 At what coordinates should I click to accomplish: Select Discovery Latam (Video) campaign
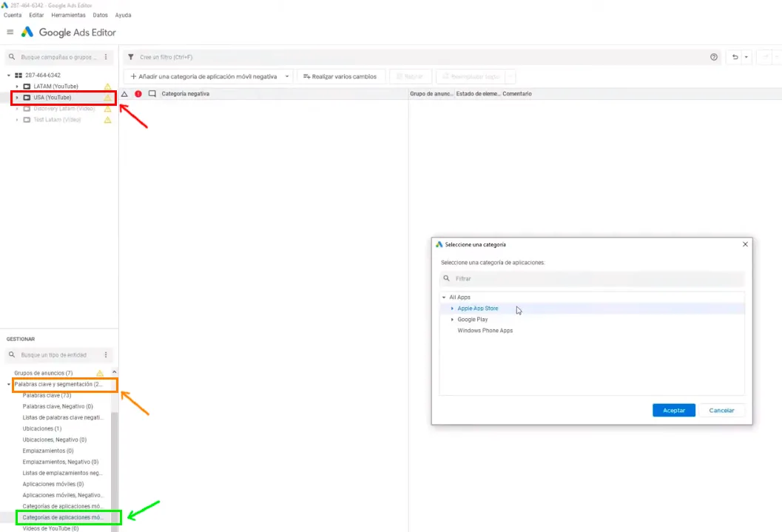click(64, 109)
